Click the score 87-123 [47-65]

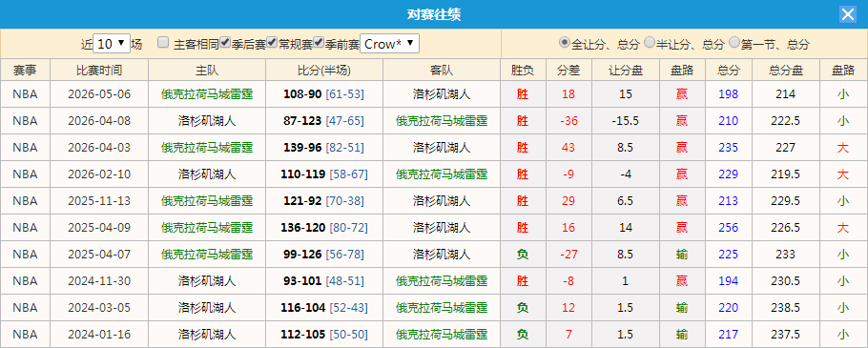324,121
